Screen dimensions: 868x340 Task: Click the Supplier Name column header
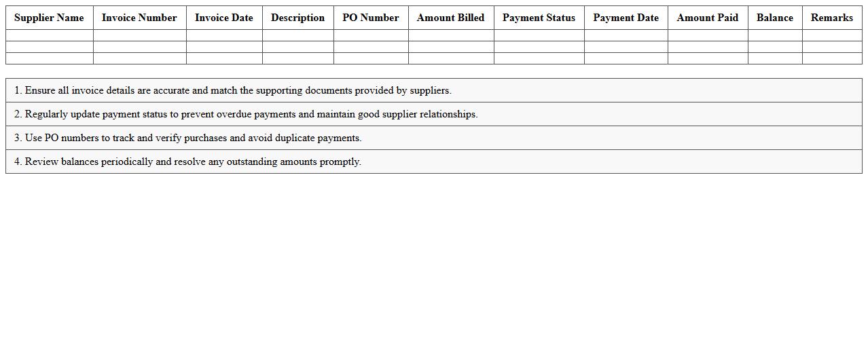(x=49, y=18)
